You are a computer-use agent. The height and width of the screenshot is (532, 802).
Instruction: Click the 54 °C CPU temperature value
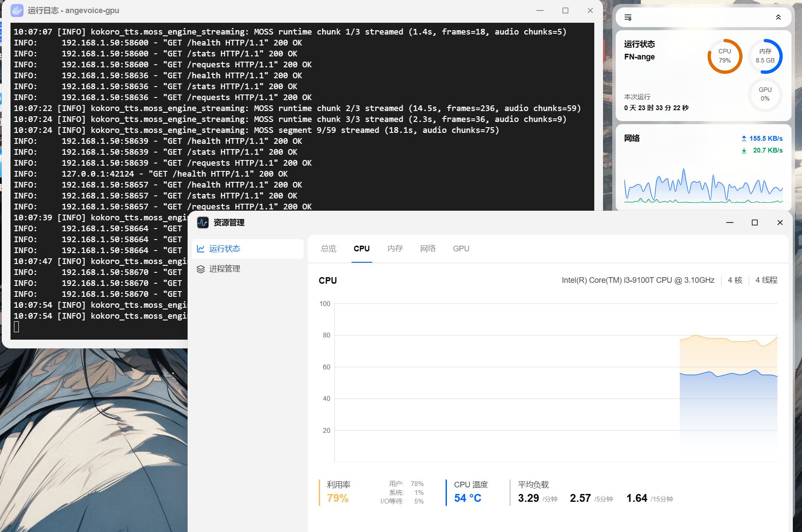(467, 498)
